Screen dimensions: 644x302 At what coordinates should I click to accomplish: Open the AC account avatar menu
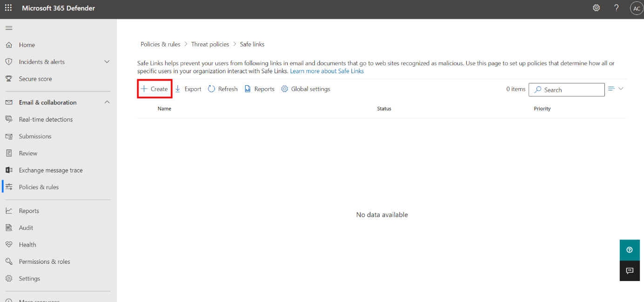tap(636, 8)
